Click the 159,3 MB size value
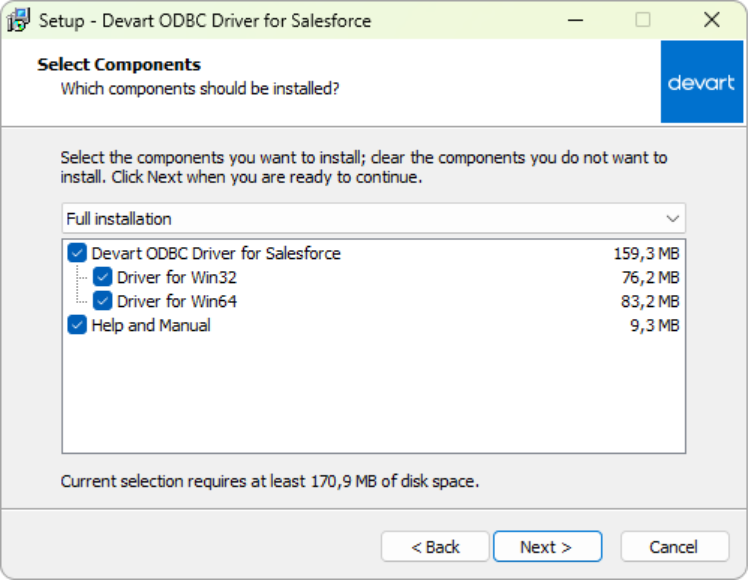Image resolution: width=748 pixels, height=580 pixels. 646,254
